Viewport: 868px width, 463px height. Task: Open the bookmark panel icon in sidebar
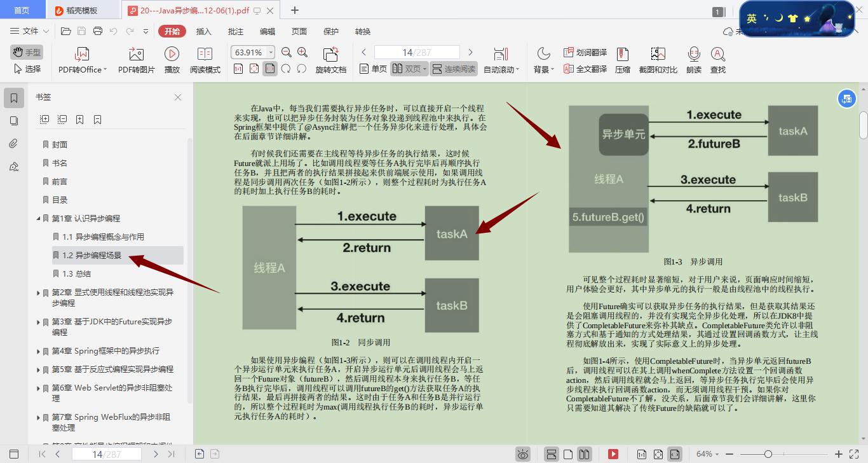[13, 97]
